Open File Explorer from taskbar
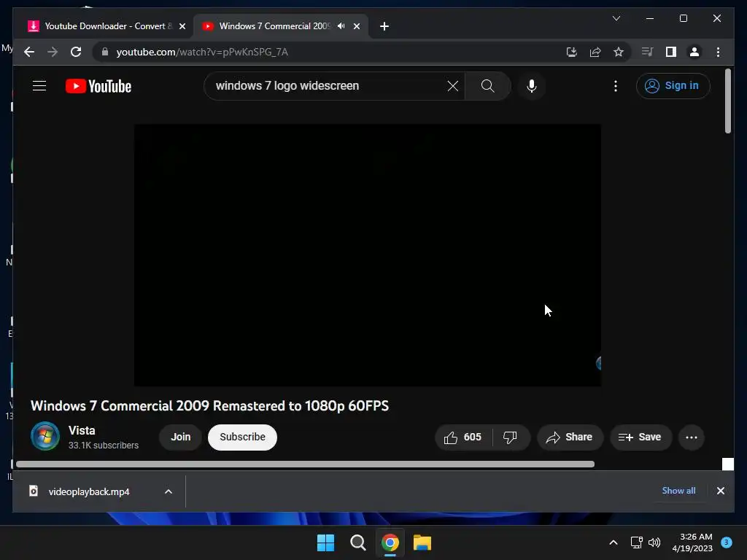This screenshot has height=560, width=747. [422, 542]
